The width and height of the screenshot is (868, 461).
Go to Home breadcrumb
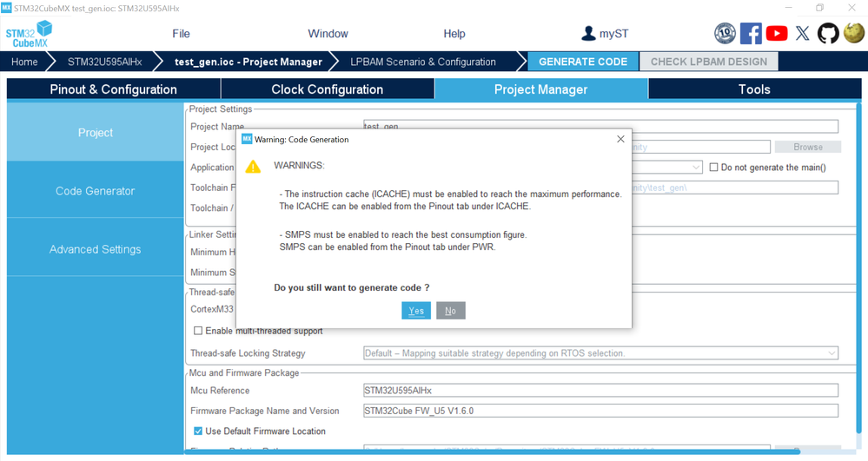pyautogui.click(x=24, y=62)
